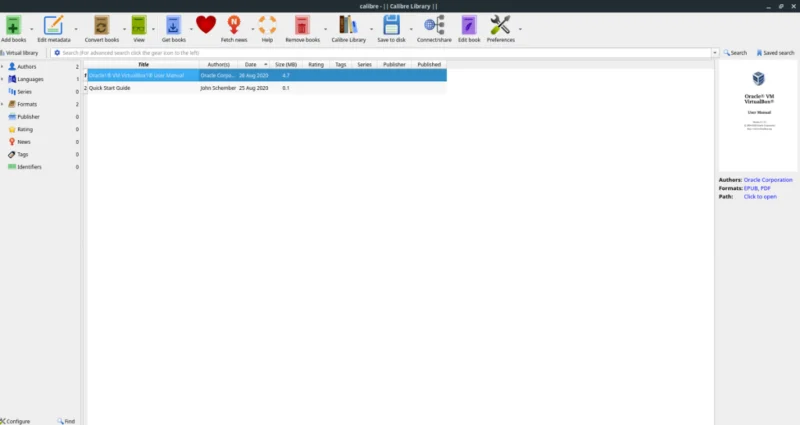Select Authors in the tag browser

pos(27,66)
